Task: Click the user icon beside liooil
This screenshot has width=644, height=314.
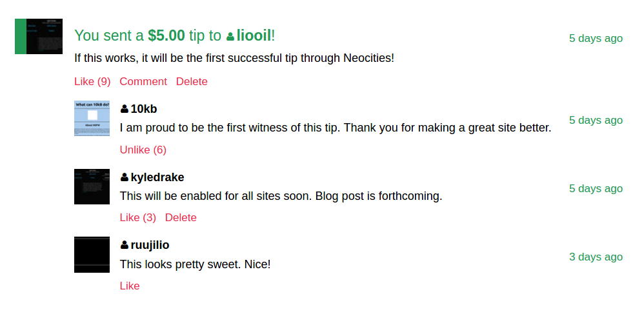Action: click(230, 36)
